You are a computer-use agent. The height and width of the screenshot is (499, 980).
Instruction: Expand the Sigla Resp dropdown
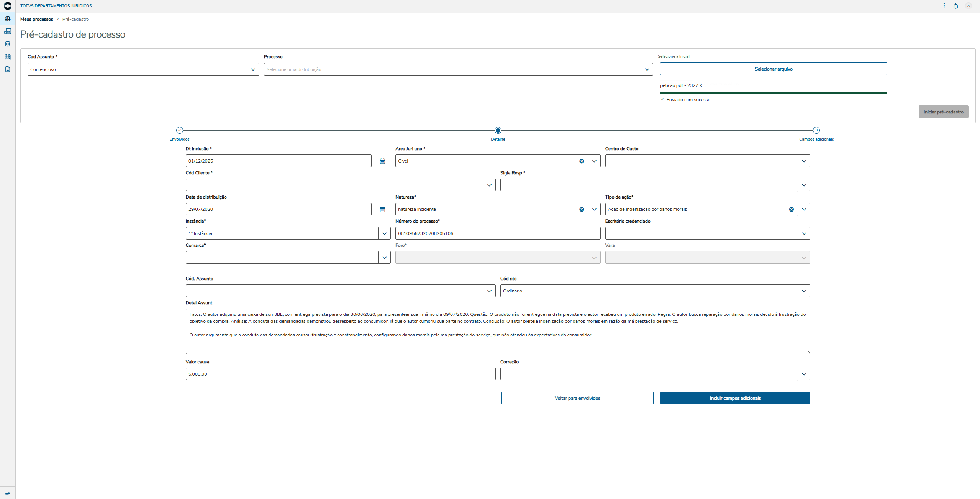[804, 185]
